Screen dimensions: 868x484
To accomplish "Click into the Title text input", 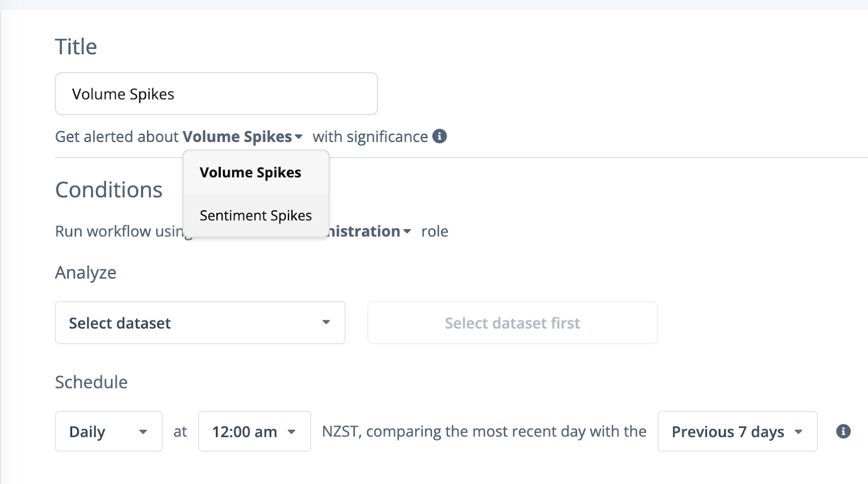I will click(x=216, y=94).
